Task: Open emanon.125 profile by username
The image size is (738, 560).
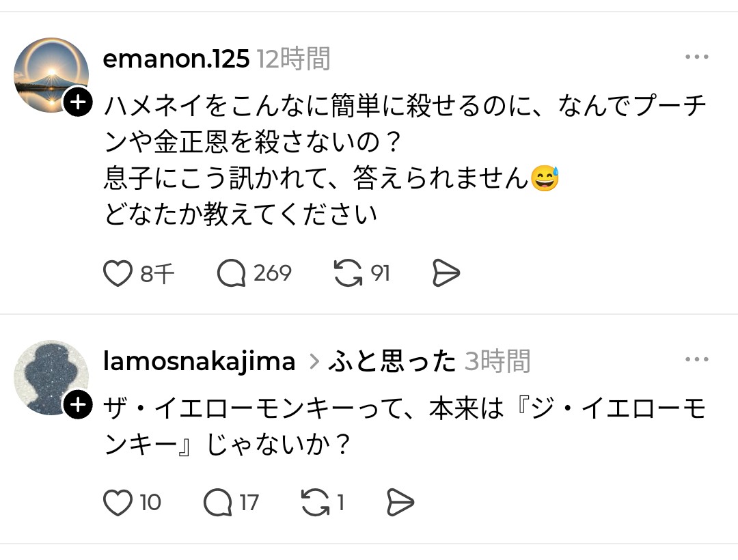Action: 176,59
